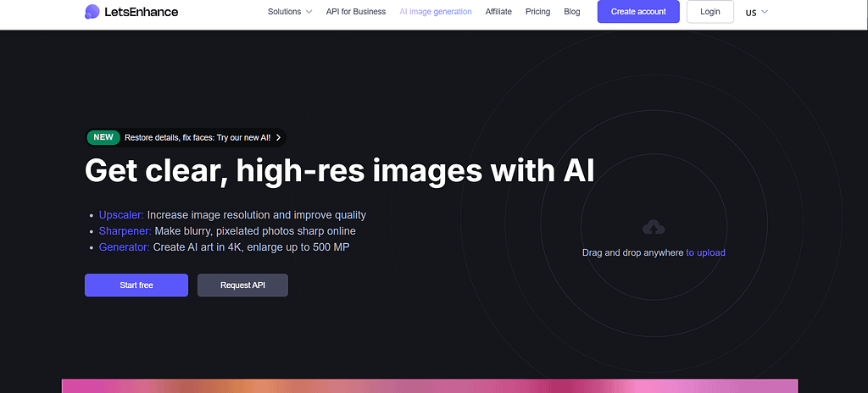
Task: Click the green NEW badge
Action: (103, 137)
